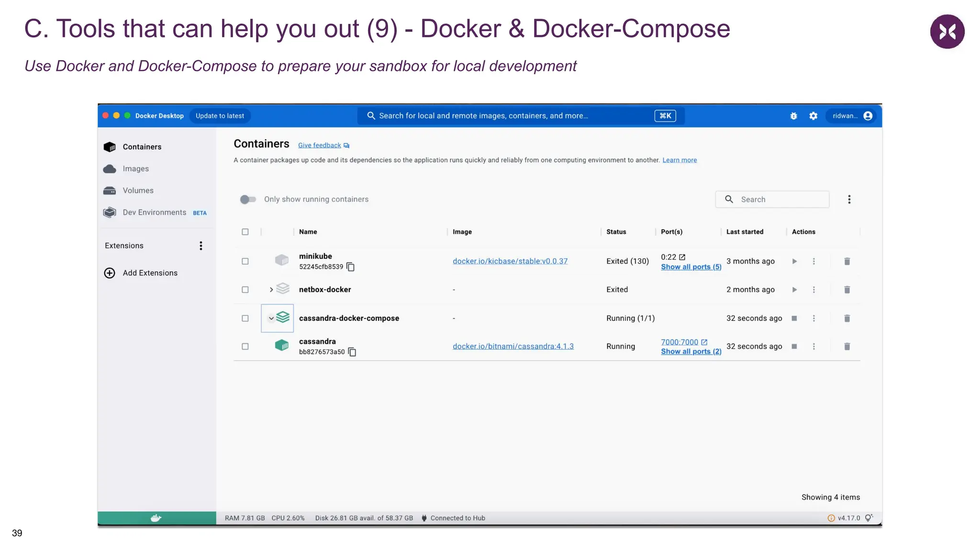
Task: Tick the select-all checkbox in header
Action: point(245,232)
